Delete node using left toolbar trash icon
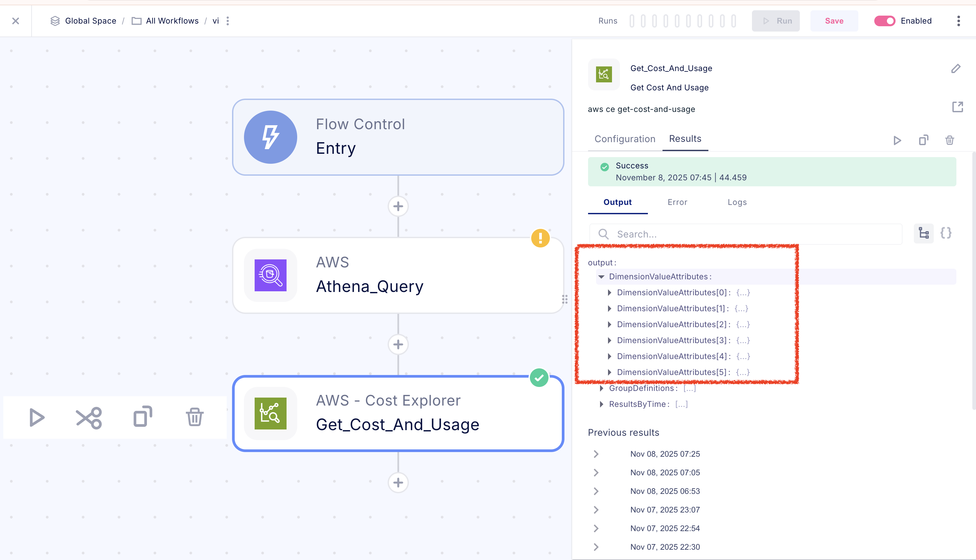 point(194,417)
